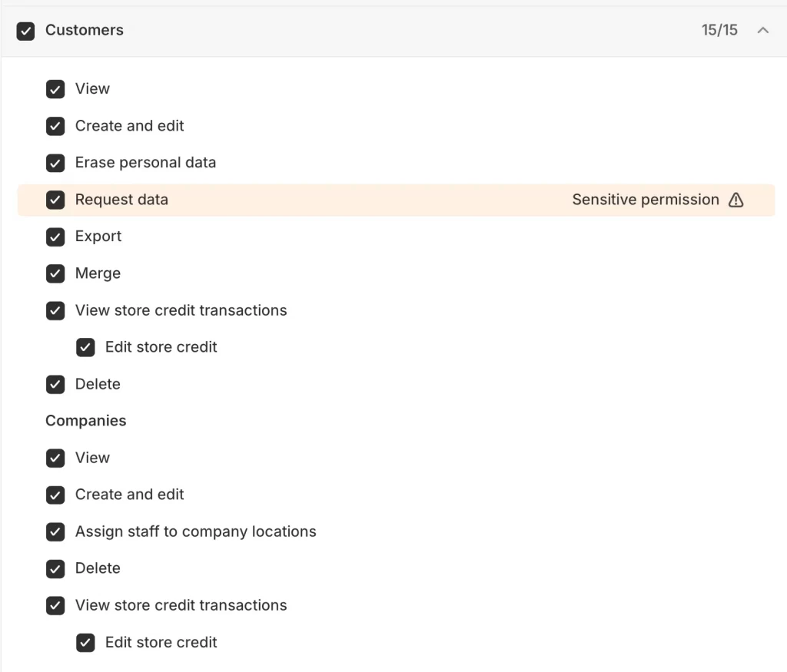The width and height of the screenshot is (787, 672).
Task: Click the Sensitive permission label
Action: pyautogui.click(x=646, y=200)
